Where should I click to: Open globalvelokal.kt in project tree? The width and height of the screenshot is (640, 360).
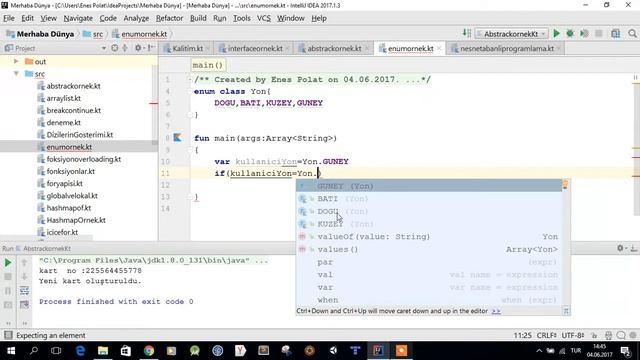point(72,196)
